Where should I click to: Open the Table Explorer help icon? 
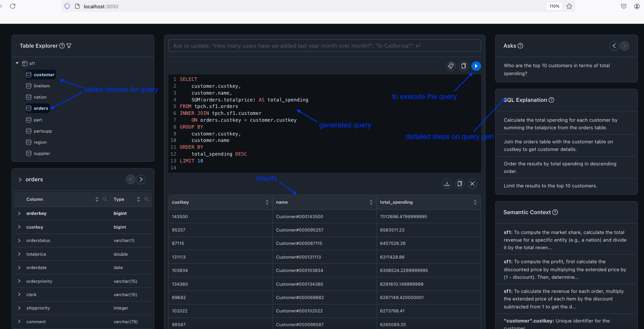pos(62,46)
